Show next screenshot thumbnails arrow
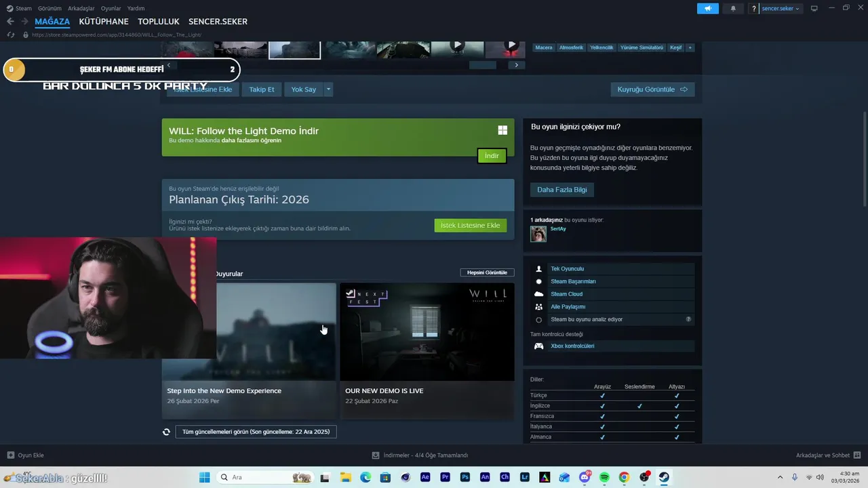Screen dimensions: 868x488 (517, 65)
